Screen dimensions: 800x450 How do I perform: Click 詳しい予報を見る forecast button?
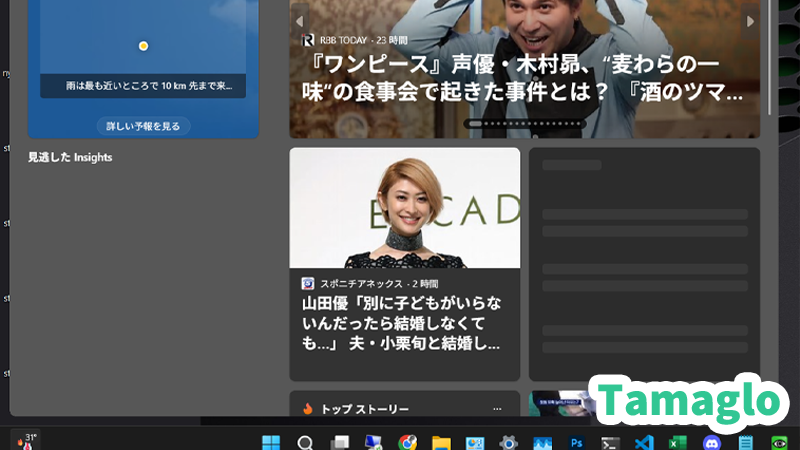[143, 126]
